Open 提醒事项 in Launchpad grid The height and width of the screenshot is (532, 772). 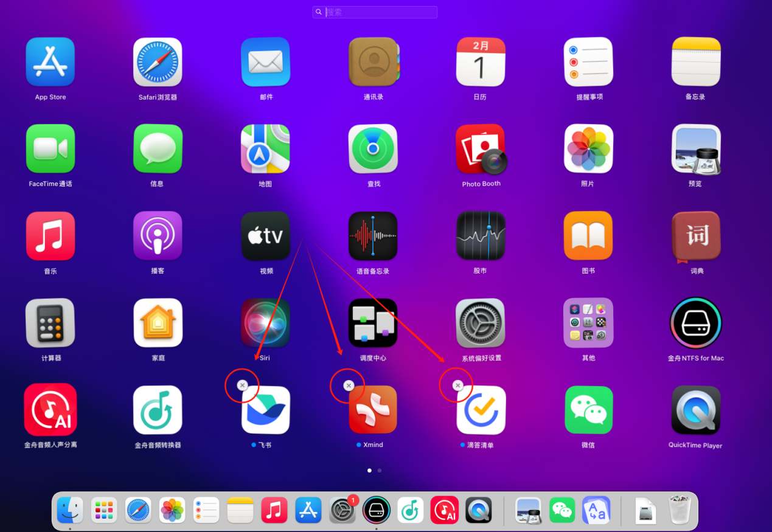click(589, 62)
